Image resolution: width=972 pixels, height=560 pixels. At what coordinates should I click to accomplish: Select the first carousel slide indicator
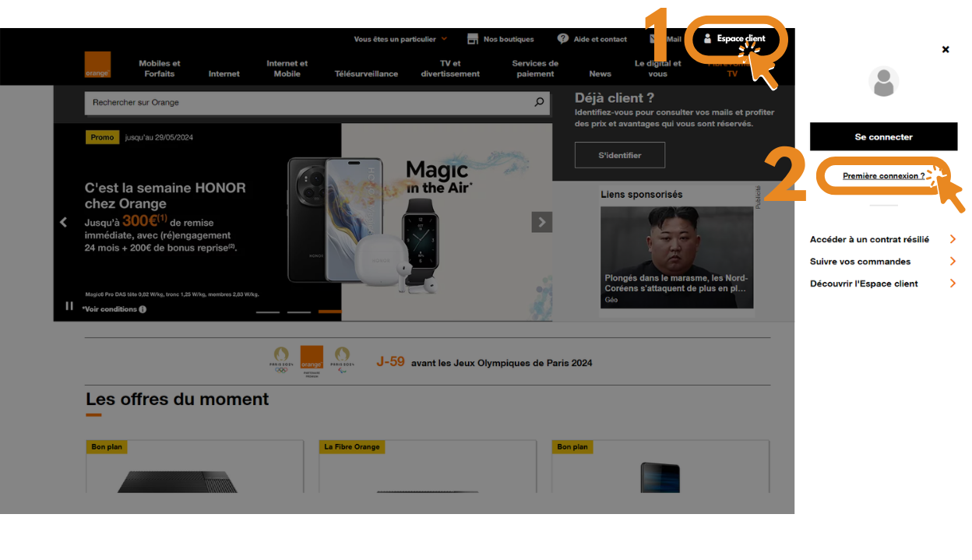(x=268, y=312)
